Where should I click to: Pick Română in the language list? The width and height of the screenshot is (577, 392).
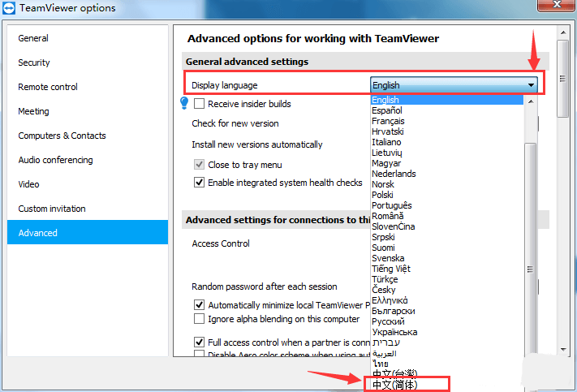[446, 216]
